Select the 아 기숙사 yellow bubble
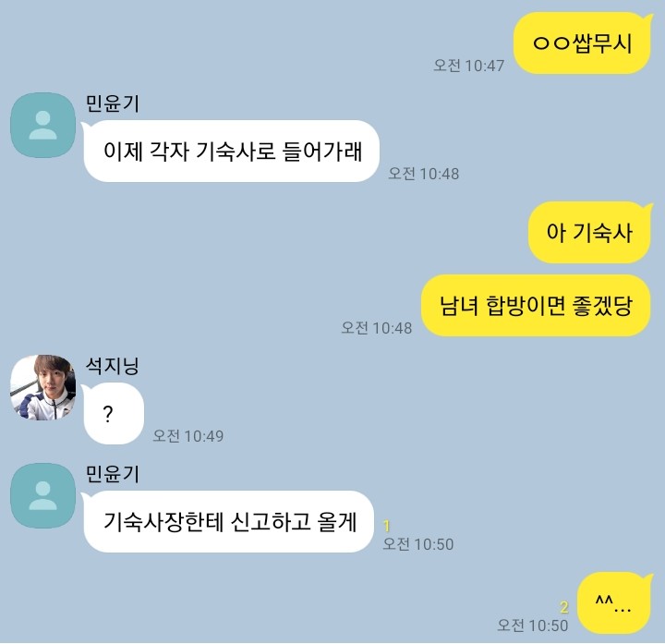Screen dimensions: 665x644 (589, 232)
